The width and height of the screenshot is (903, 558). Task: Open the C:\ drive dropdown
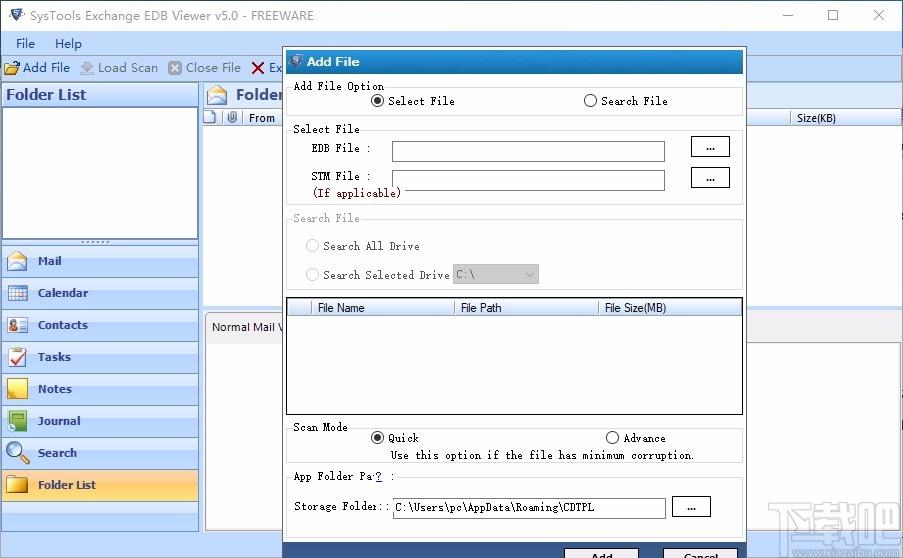coord(496,274)
